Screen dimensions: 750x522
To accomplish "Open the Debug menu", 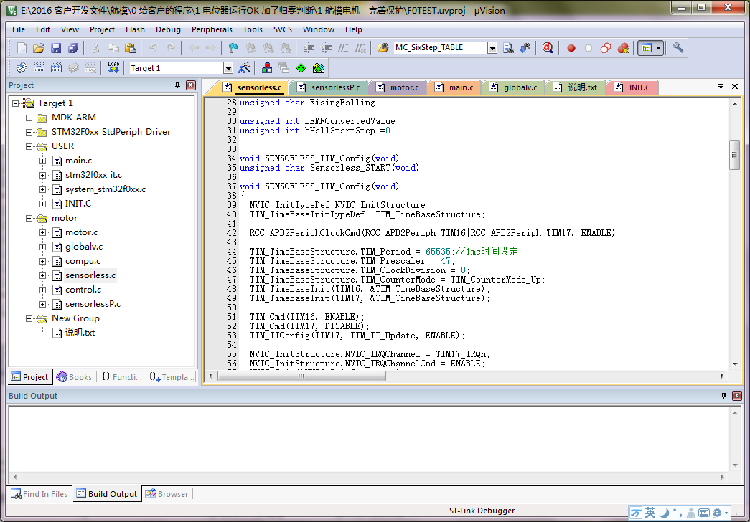I will point(168,30).
